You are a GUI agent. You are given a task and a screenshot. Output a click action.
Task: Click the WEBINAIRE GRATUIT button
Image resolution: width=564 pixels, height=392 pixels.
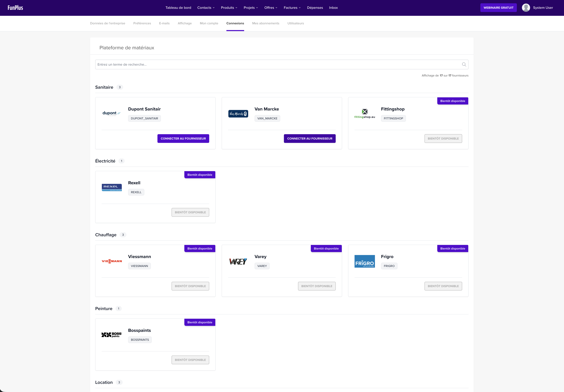pyautogui.click(x=498, y=7)
